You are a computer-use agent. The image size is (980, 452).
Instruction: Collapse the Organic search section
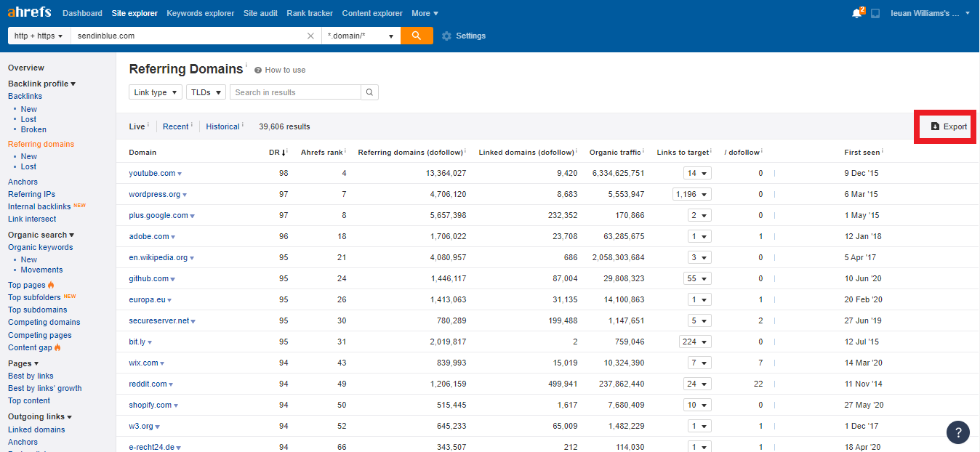pos(41,235)
